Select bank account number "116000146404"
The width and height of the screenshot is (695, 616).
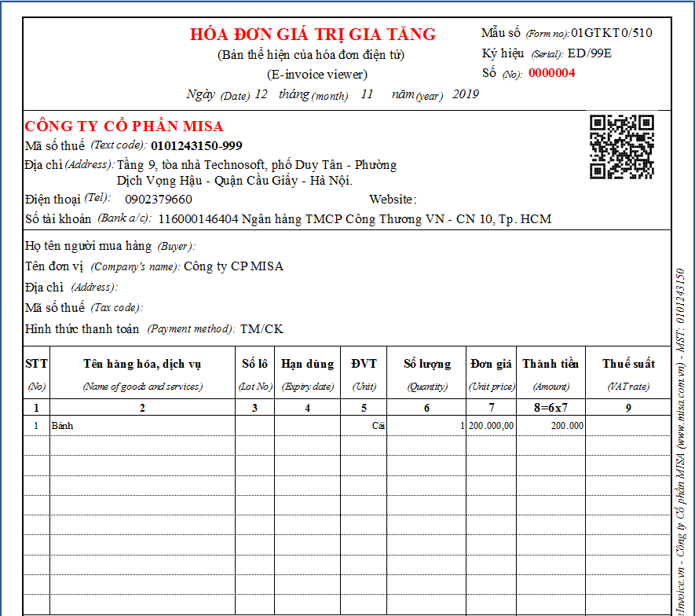(198, 219)
